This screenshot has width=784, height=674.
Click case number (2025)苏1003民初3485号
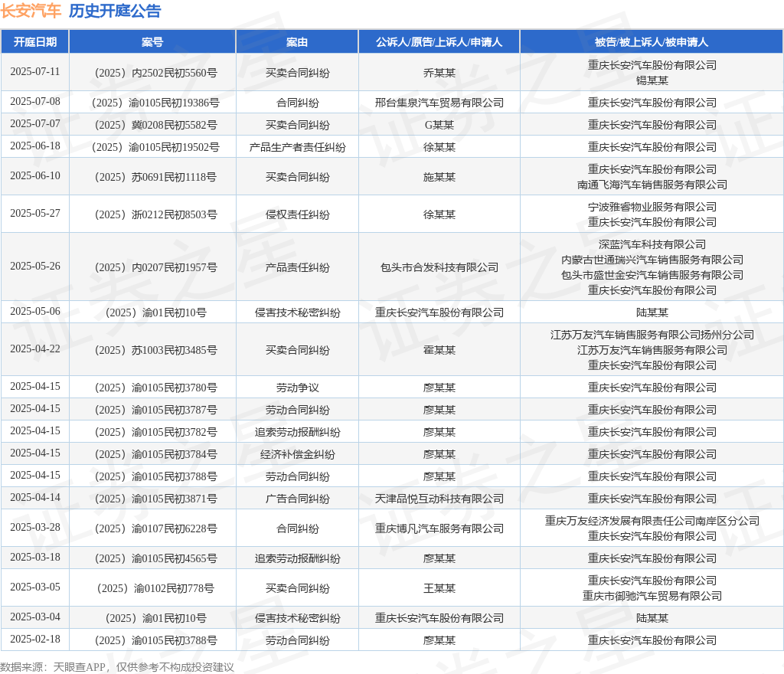pos(155,350)
